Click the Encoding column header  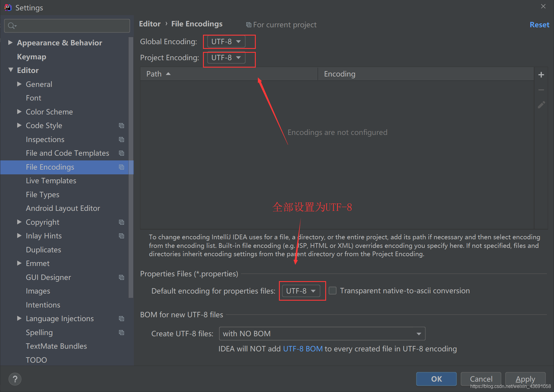426,74
